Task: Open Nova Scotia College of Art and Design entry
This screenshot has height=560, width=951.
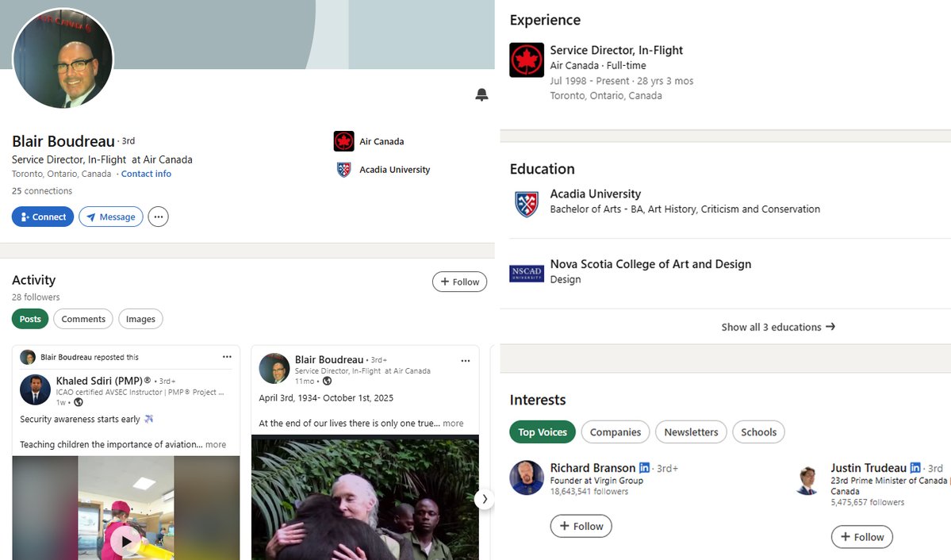Action: point(650,264)
